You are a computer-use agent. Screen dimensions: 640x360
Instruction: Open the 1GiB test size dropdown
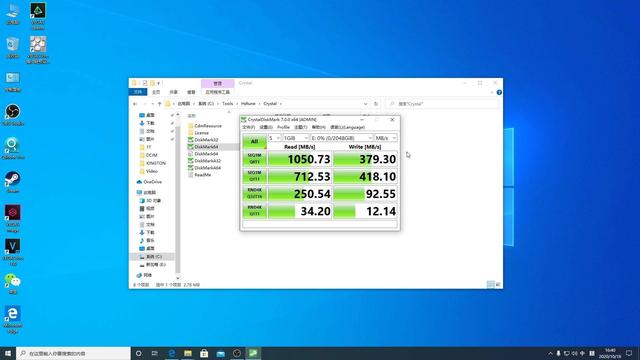coord(296,138)
